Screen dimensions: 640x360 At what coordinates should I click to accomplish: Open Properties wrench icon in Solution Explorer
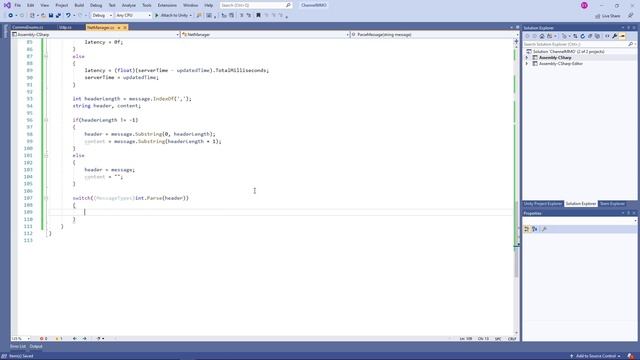(x=615, y=36)
